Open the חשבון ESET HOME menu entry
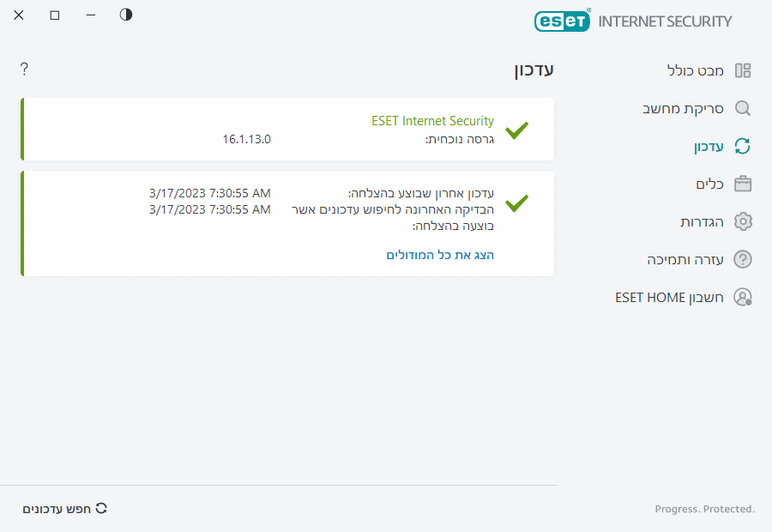Viewport: 772px width, 532px height. coord(669,297)
